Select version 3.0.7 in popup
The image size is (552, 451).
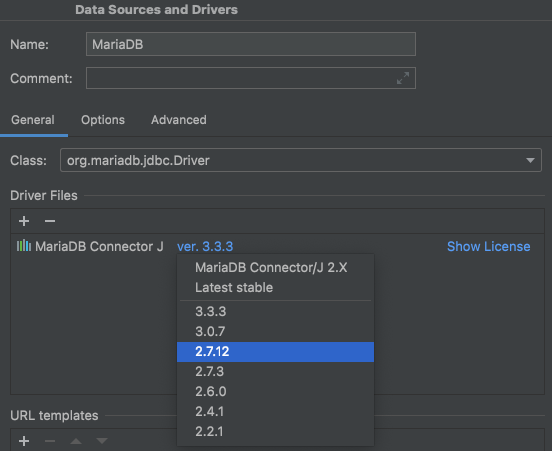[275, 332]
